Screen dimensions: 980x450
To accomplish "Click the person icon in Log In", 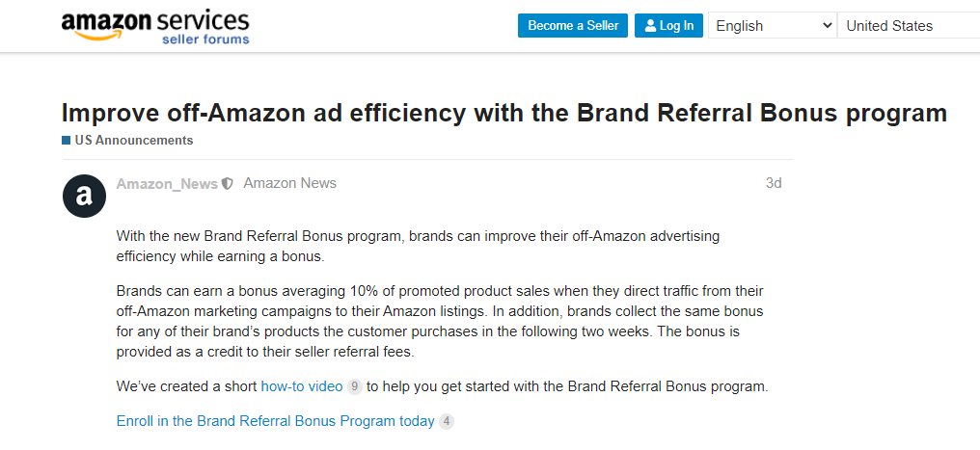I will pos(651,26).
